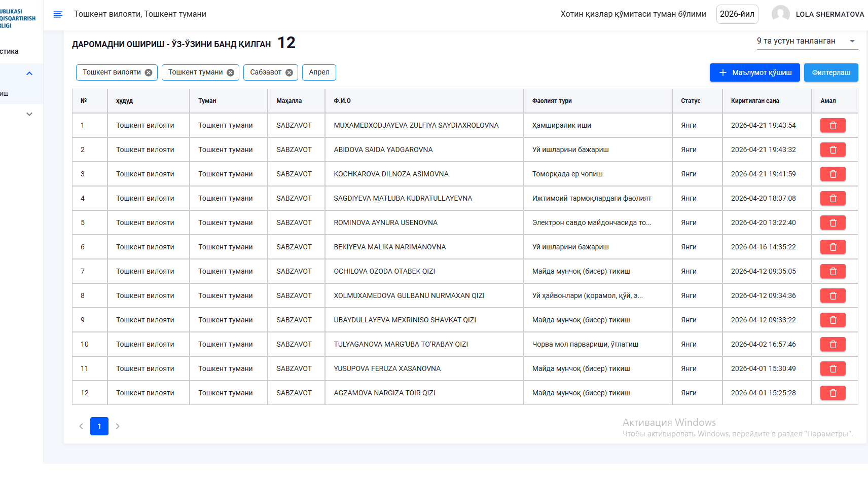This screenshot has height=484, width=868.
Task: Click activity 'Ҳамширалик иши'
Action: [562, 125]
